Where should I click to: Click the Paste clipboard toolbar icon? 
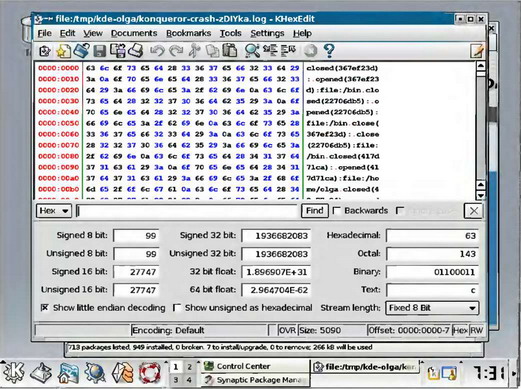click(230, 51)
